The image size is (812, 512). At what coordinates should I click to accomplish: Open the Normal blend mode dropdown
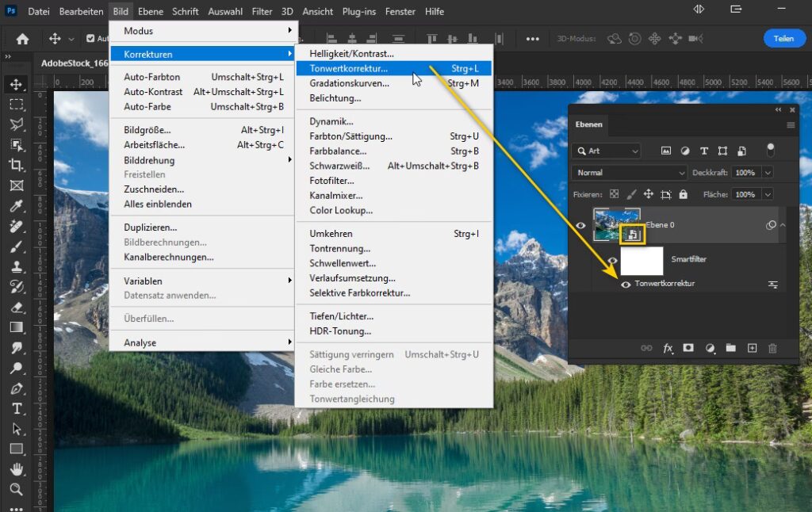pyautogui.click(x=630, y=173)
